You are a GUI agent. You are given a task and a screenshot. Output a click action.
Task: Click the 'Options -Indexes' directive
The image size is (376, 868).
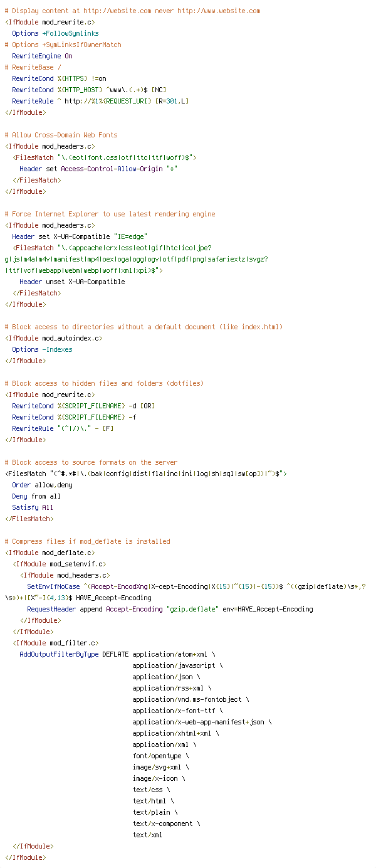tap(42, 349)
